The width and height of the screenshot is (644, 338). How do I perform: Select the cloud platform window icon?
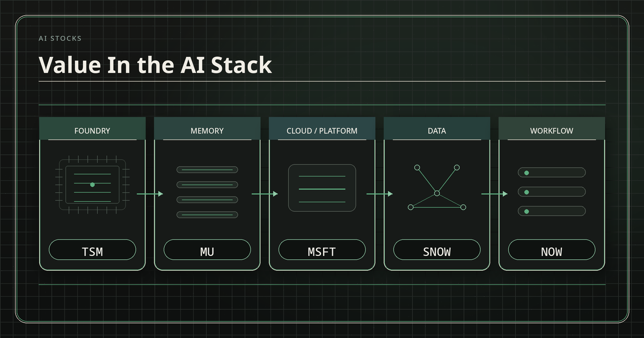(322, 188)
